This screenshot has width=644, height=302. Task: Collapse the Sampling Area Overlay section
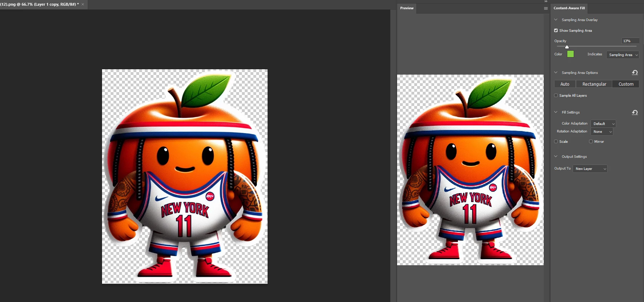click(556, 20)
